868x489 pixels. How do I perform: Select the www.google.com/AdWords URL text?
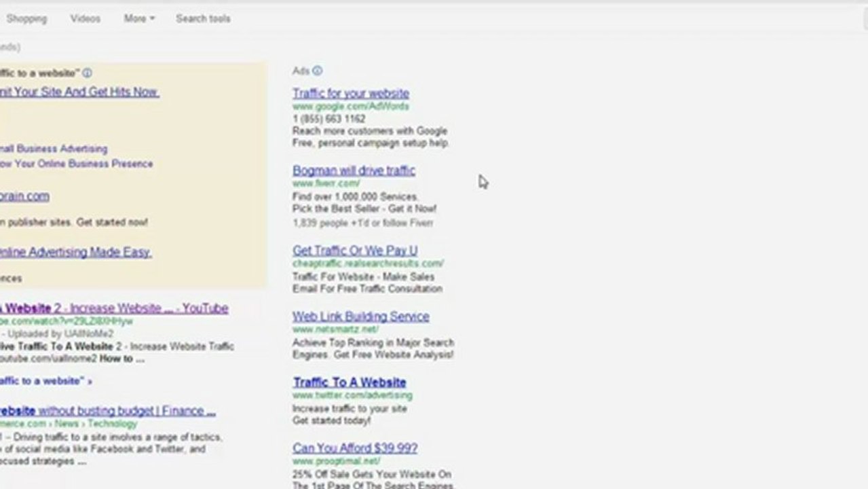click(351, 107)
